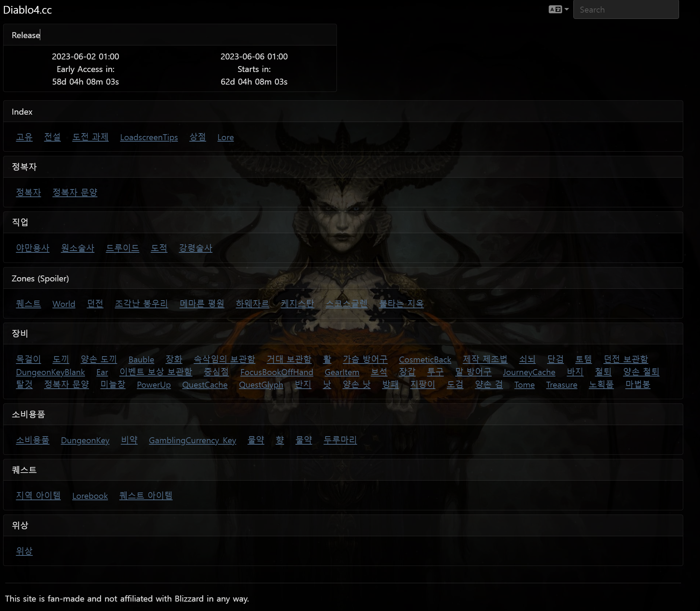The height and width of the screenshot is (611, 700).
Task: Open the 불타는 지옥 zone link
Action: (401, 304)
